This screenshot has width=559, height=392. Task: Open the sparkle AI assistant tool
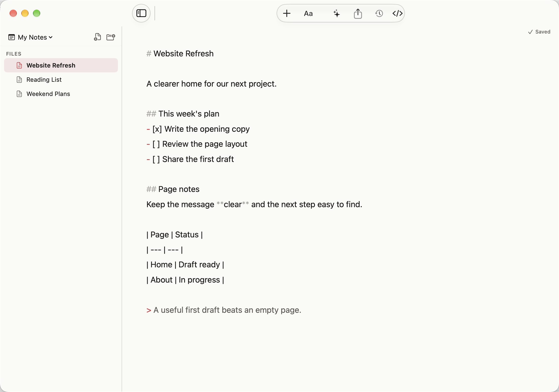click(336, 13)
